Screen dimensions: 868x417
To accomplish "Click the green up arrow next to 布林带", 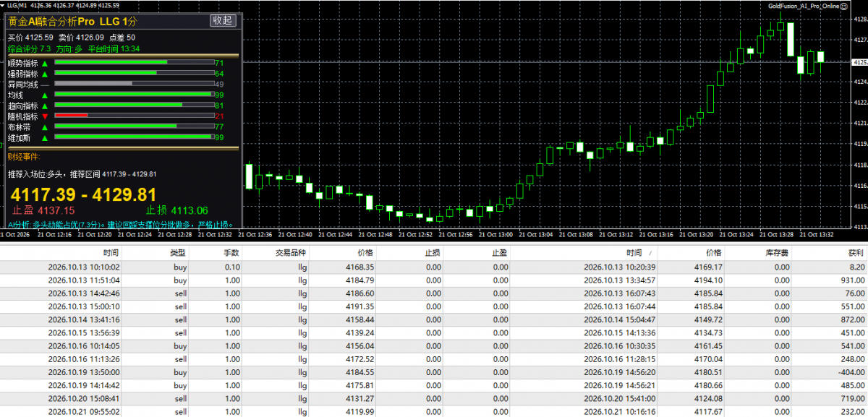I will tap(45, 127).
